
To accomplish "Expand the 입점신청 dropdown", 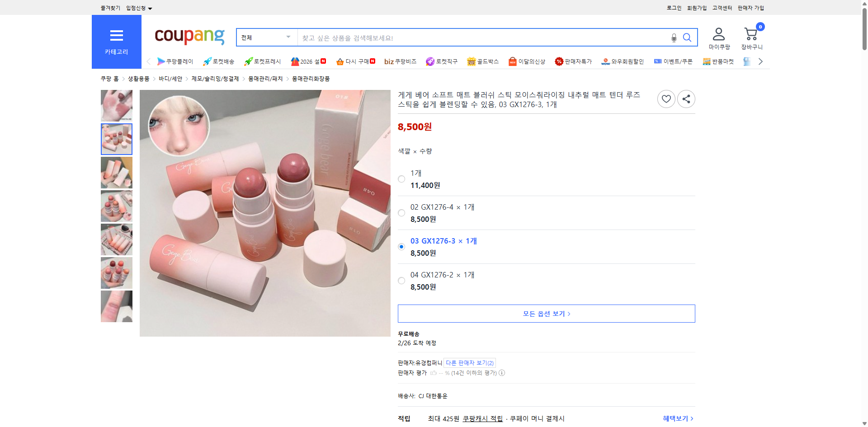I will (138, 8).
